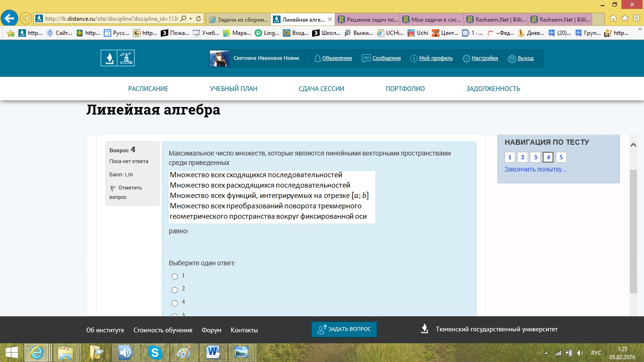The image size is (644, 362).
Task: Click the favorites star icon in browser
Action: pos(625,18)
